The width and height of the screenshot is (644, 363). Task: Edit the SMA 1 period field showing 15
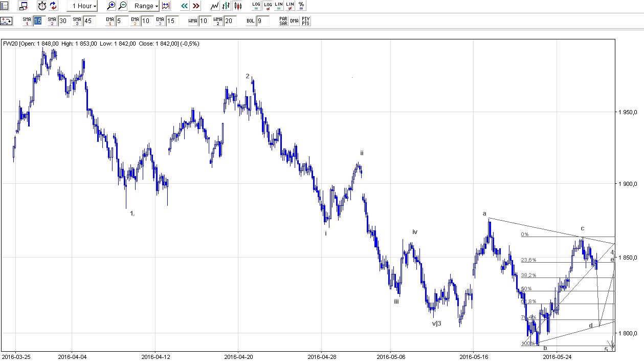pos(38,21)
